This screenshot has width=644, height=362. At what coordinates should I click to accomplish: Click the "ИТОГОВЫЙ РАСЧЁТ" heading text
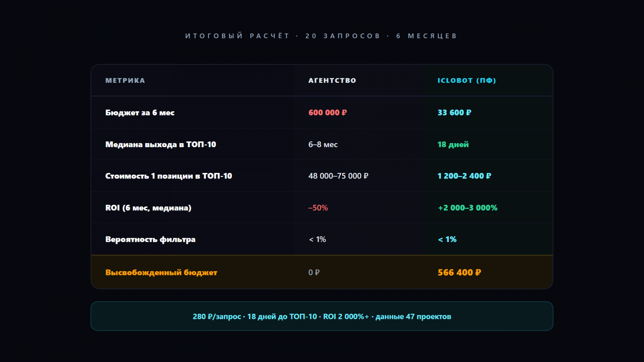coord(237,36)
